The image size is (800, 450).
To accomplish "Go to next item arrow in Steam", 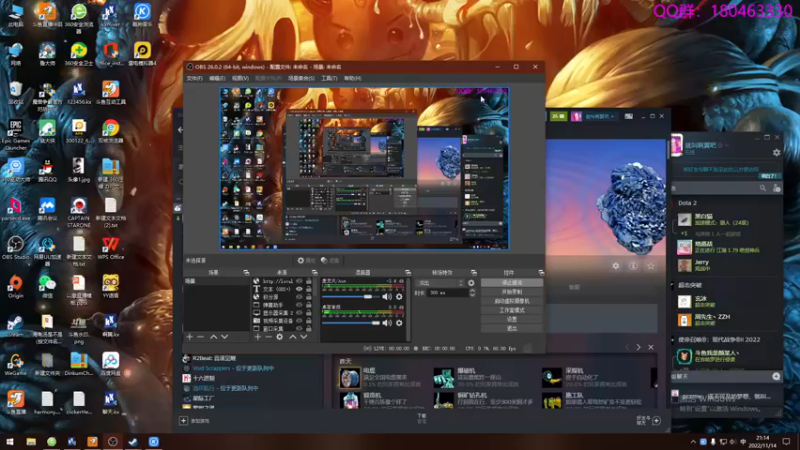I will (x=638, y=347).
